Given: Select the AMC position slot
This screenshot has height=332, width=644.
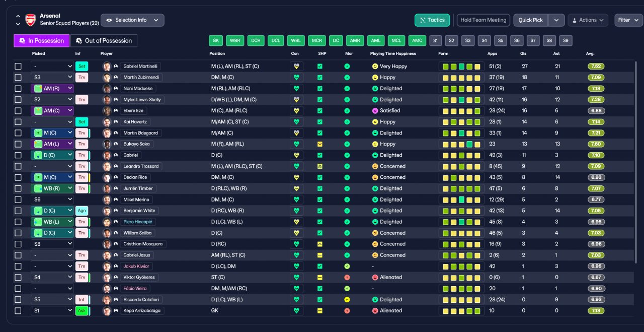Looking at the screenshot, I should click(416, 41).
